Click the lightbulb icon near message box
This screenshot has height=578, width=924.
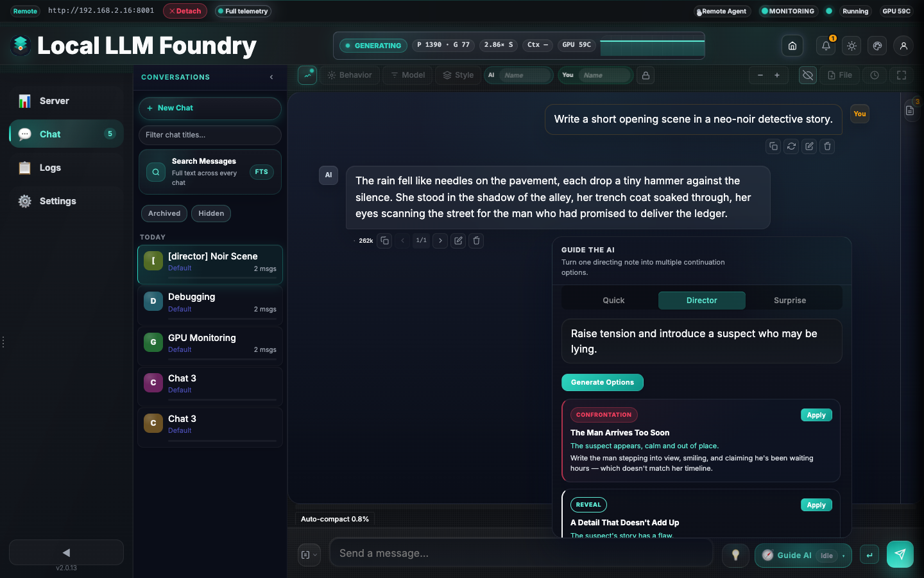735,555
